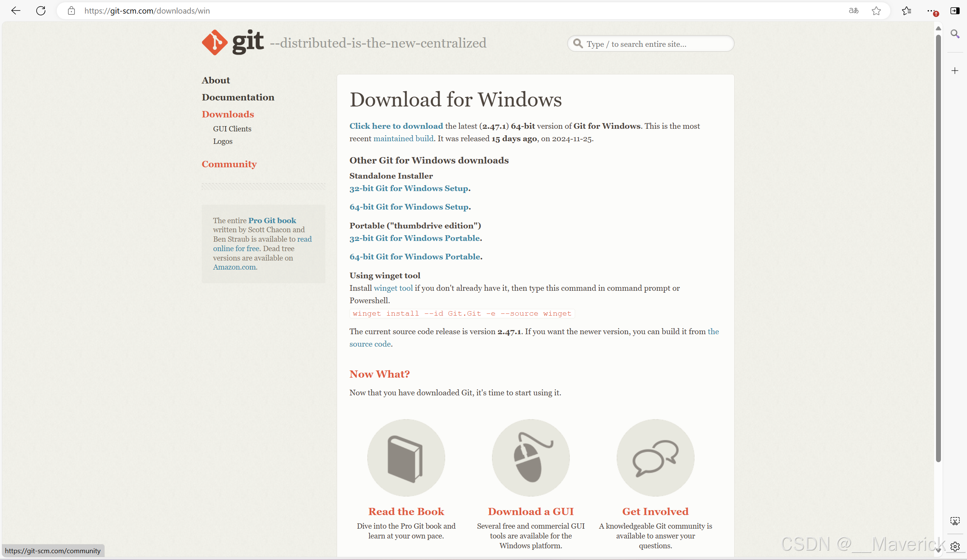
Task: Open the Pro Git book link
Action: 272,221
